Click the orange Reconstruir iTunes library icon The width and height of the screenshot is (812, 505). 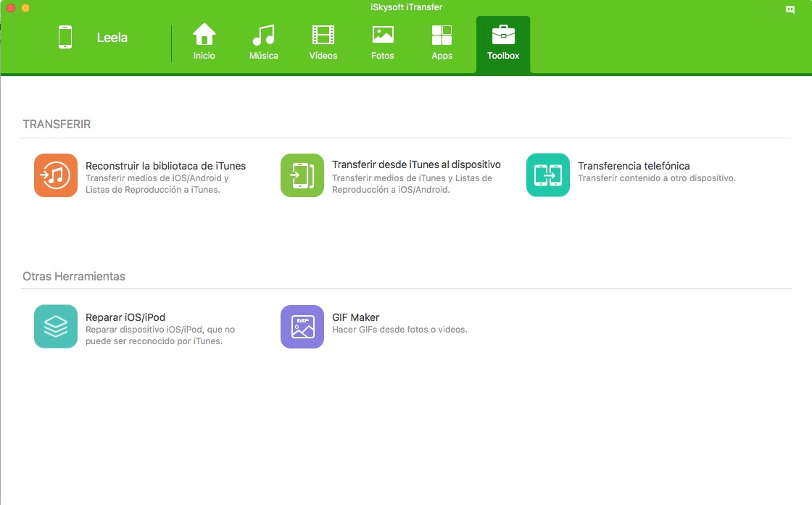[x=56, y=175]
